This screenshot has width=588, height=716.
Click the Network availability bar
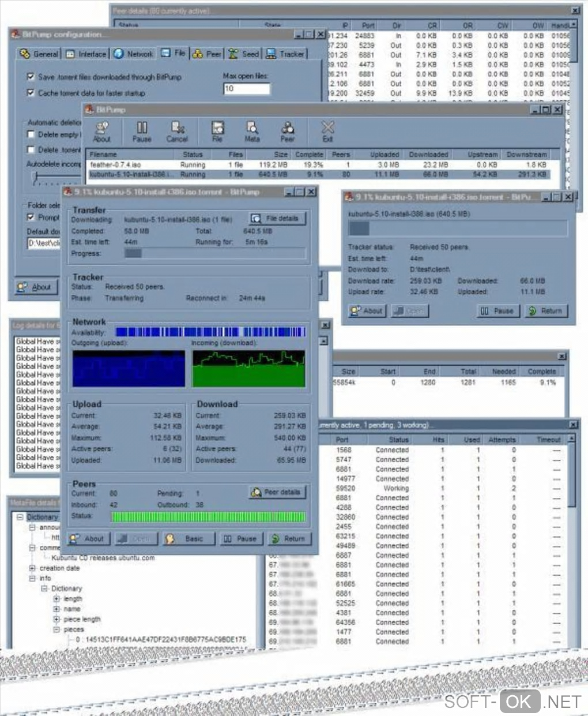[x=210, y=332]
